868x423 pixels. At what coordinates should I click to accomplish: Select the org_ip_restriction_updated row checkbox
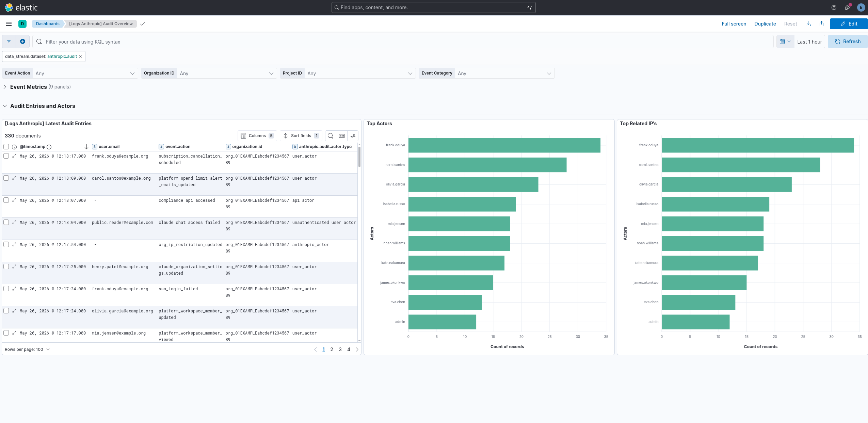pyautogui.click(x=6, y=244)
